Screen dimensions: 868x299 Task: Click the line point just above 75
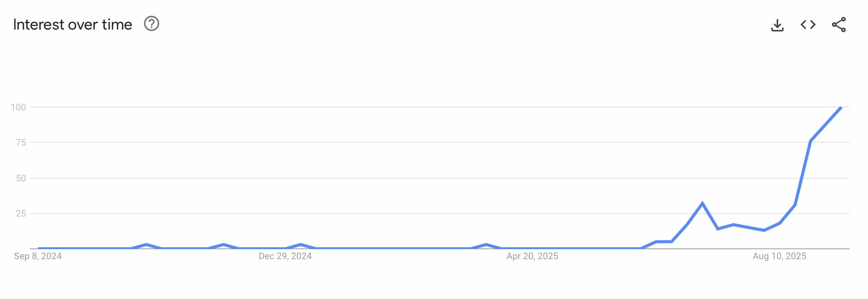(810, 141)
